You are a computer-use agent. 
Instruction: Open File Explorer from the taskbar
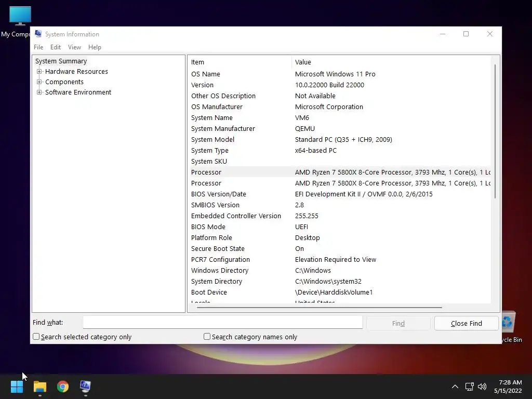click(x=39, y=387)
